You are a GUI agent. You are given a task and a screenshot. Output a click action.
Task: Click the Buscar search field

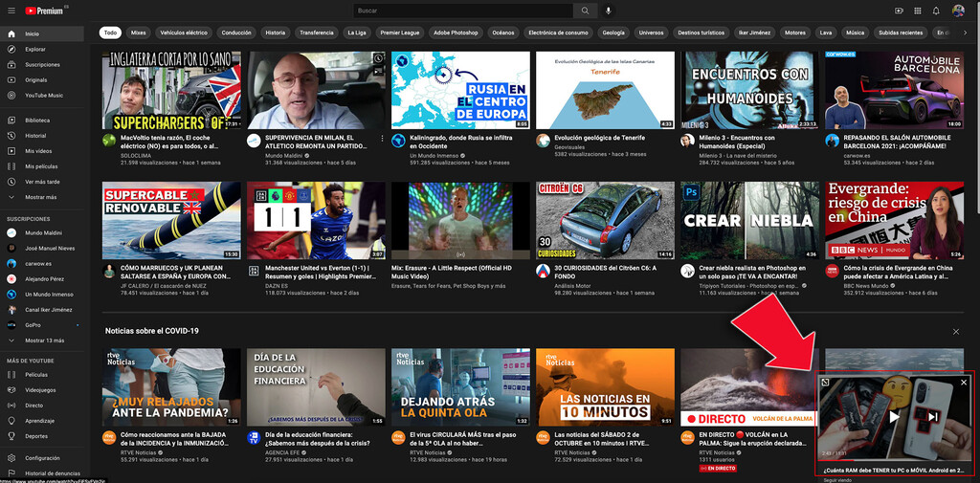(463, 11)
